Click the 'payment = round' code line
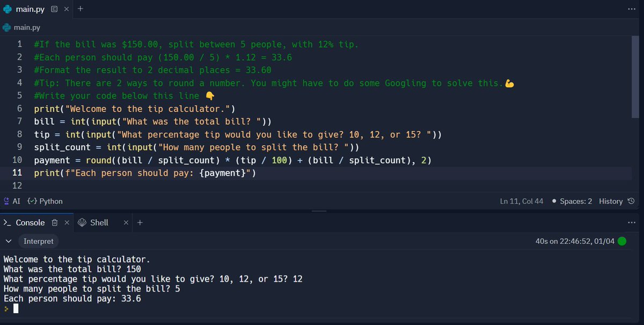 tap(233, 160)
